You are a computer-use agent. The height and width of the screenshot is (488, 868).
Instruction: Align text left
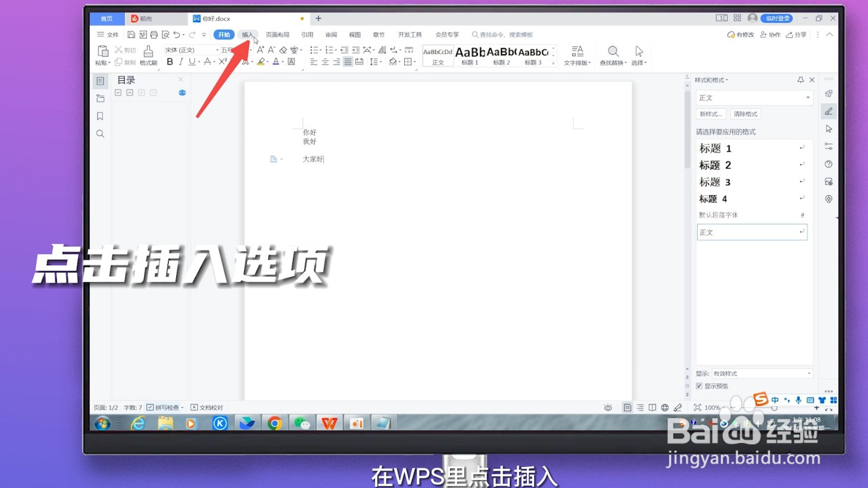314,62
